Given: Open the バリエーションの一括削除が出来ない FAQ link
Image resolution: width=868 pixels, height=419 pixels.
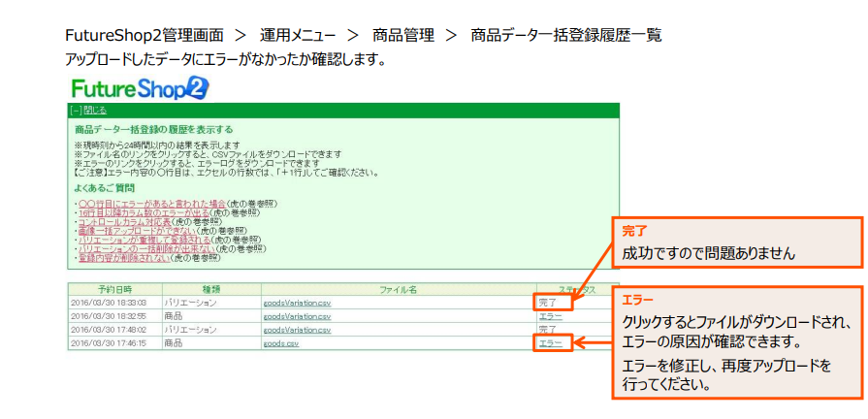Looking at the screenshot, I should (146, 248).
